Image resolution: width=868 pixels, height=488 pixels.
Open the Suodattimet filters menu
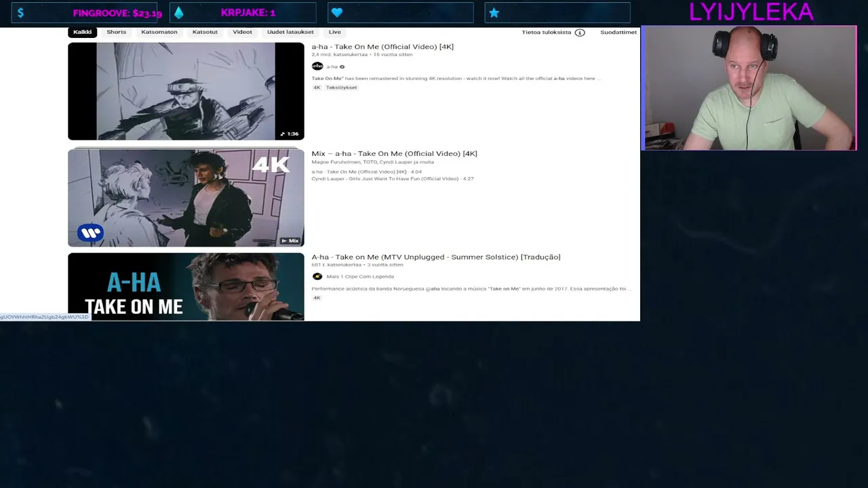tap(618, 33)
